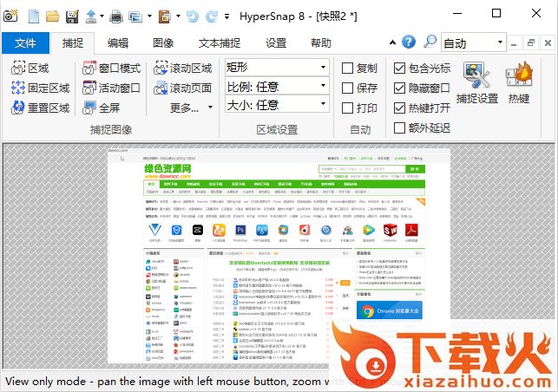
Task: Capture the 活动窗口 active window
Action: pos(111,88)
